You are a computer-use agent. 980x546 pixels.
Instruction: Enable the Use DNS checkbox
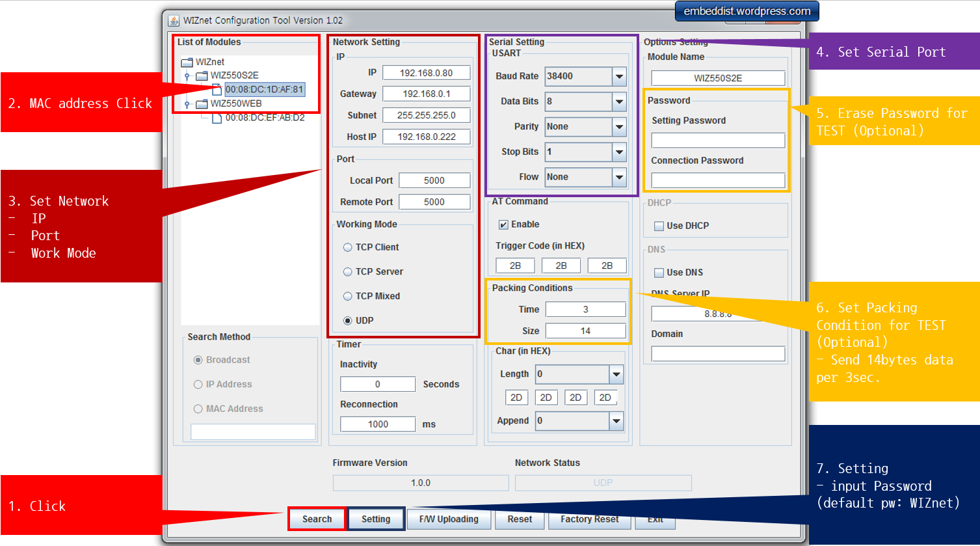point(659,273)
